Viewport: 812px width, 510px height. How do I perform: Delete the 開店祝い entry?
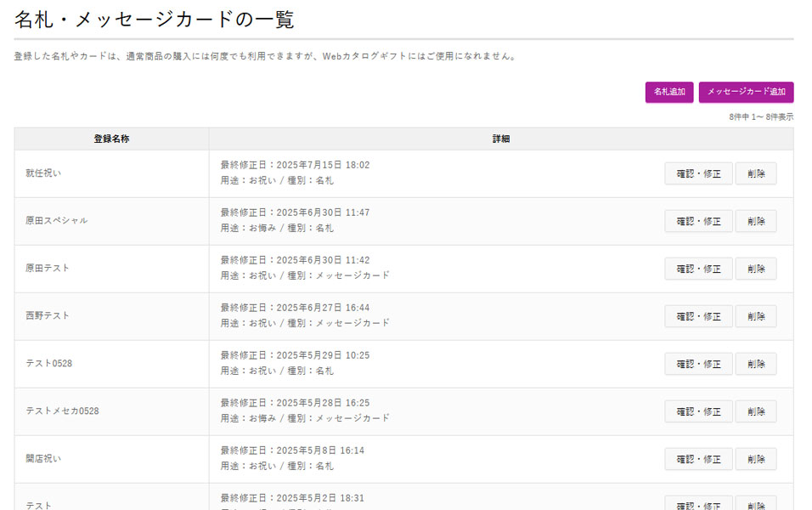[x=755, y=459]
